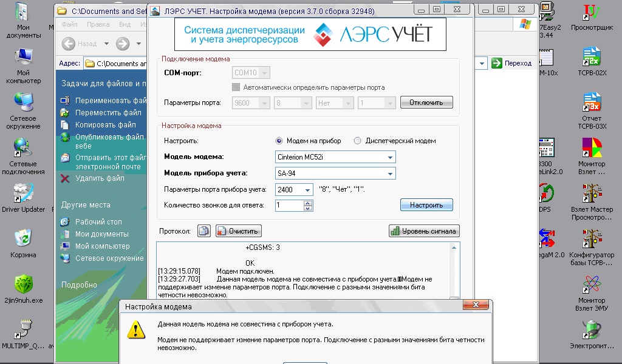The image size is (622, 364).
Task: Open Мои документы link in Другие места
Action: [x=101, y=234]
